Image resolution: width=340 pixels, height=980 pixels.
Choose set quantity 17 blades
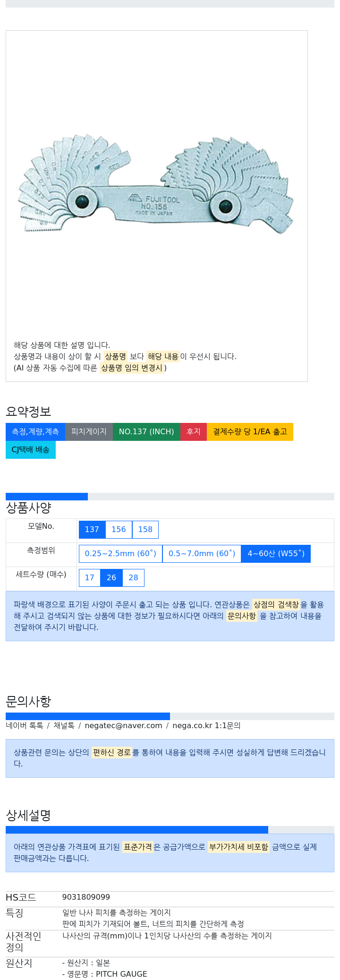(90, 578)
